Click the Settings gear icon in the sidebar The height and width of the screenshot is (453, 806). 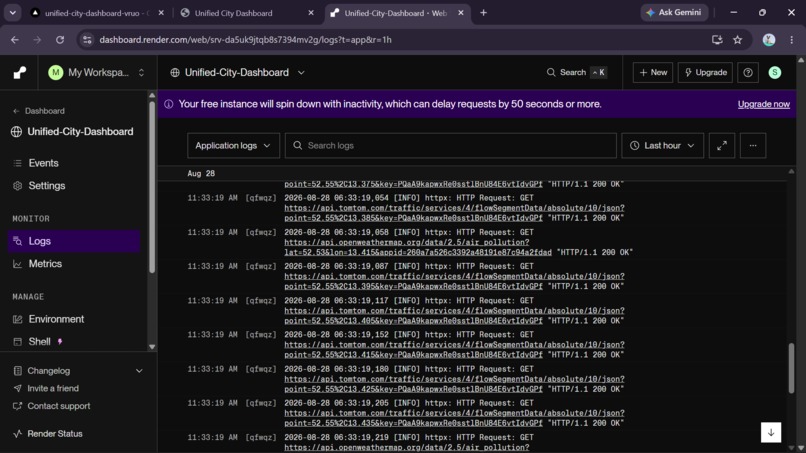17,186
